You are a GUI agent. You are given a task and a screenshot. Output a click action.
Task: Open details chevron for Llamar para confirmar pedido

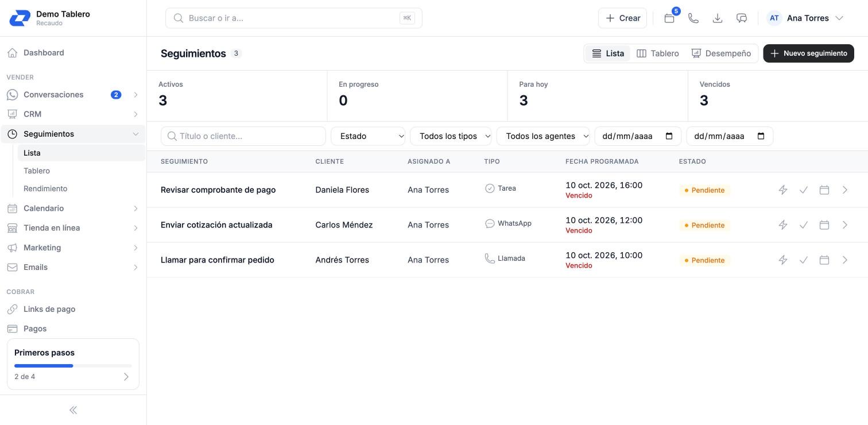point(845,260)
